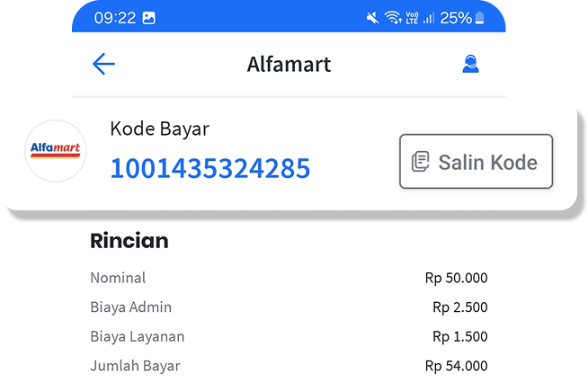The image size is (588, 391).
Task: Click the copy icon in Salin Kode
Action: (x=420, y=162)
